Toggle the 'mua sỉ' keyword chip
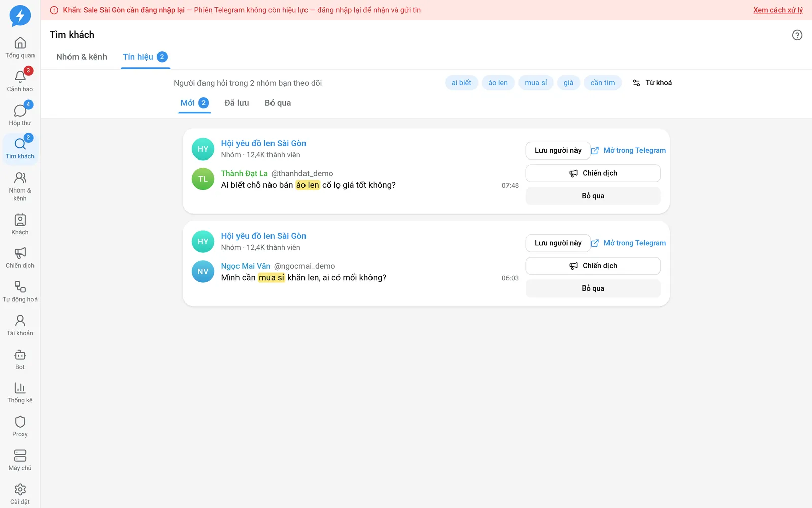 click(536, 83)
